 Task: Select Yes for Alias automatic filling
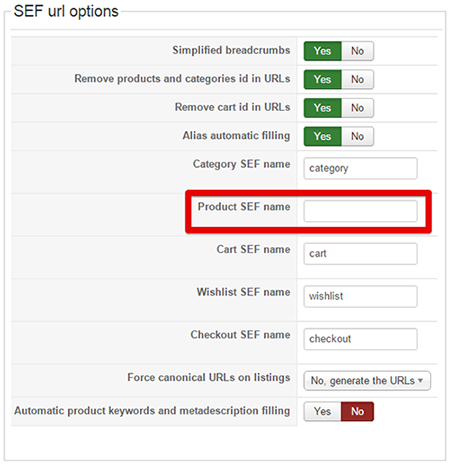322,136
